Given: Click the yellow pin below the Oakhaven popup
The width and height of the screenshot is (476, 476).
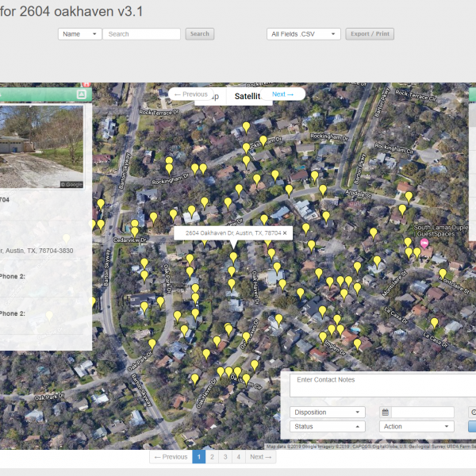Looking at the screenshot, I should [233, 257].
